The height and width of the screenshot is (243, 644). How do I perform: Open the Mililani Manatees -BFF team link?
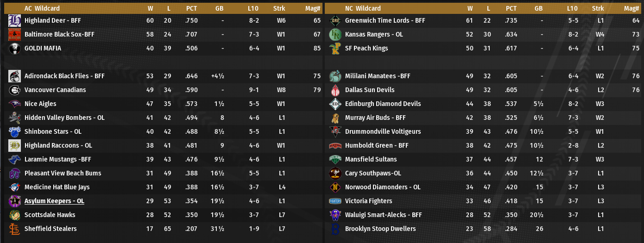378,76
